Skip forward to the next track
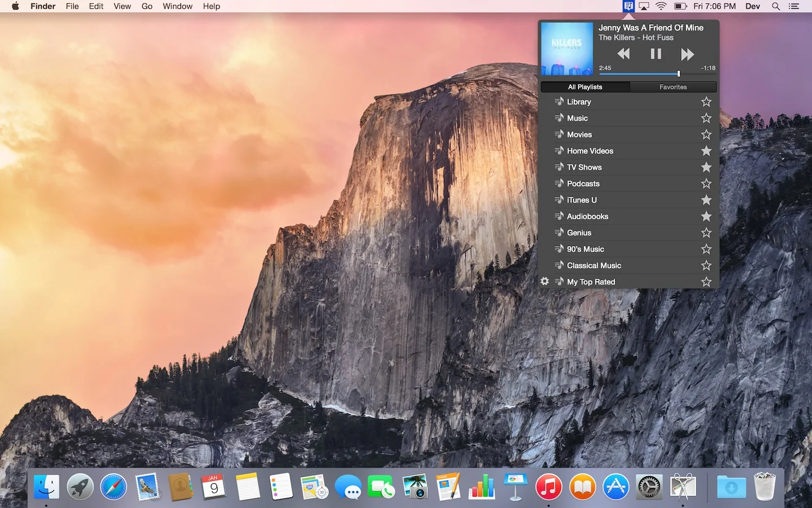The width and height of the screenshot is (812, 508). (687, 54)
